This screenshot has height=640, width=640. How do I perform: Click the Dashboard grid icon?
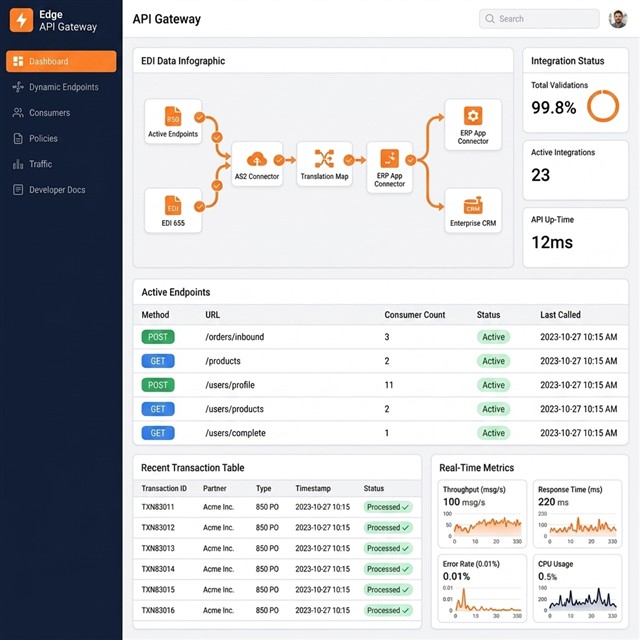pos(18,61)
